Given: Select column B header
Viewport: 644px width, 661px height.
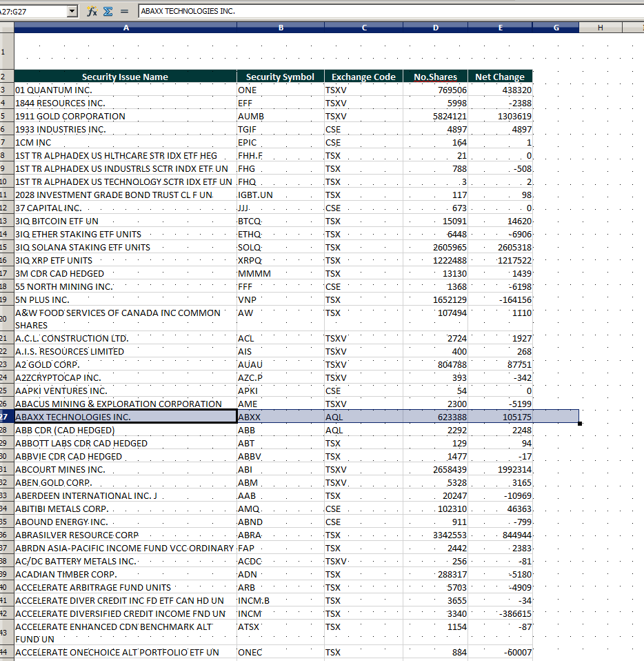Looking at the screenshot, I should (x=281, y=28).
